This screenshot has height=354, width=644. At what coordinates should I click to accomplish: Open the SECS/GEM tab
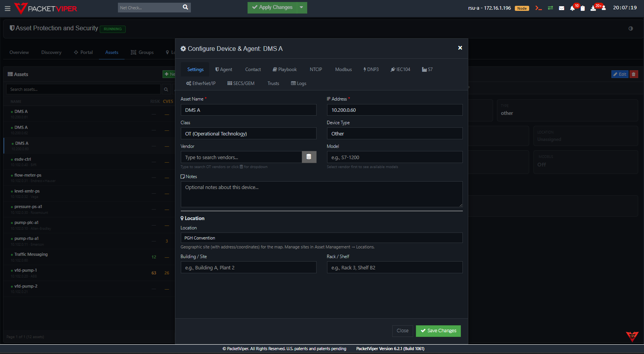(241, 83)
